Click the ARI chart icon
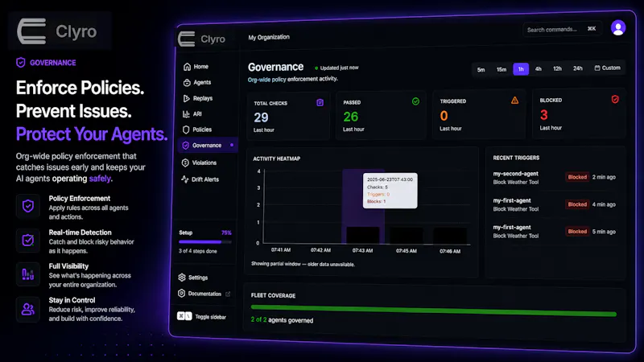 186,114
